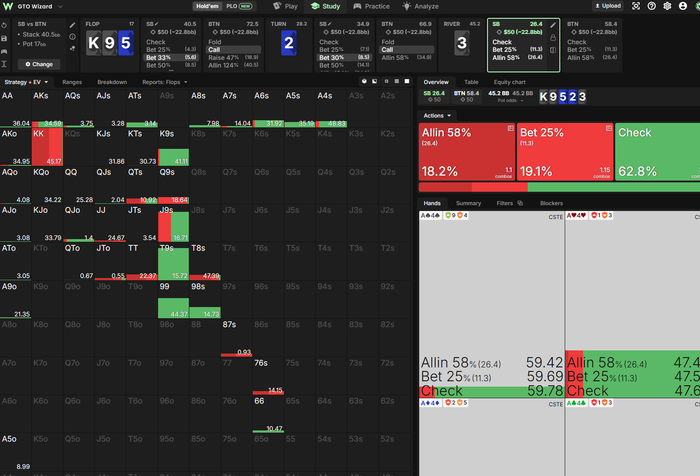
Task: Click the copy icon next to Filters
Action: (520, 203)
